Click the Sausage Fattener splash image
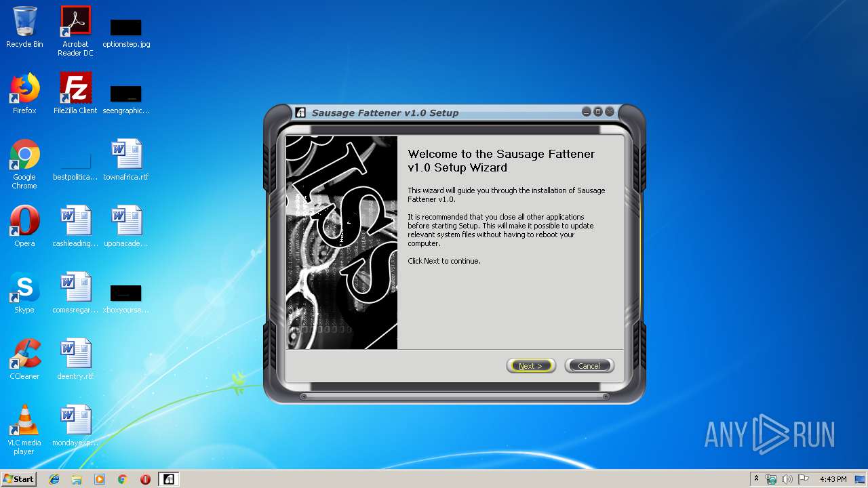The width and height of the screenshot is (868, 488). coord(341,243)
